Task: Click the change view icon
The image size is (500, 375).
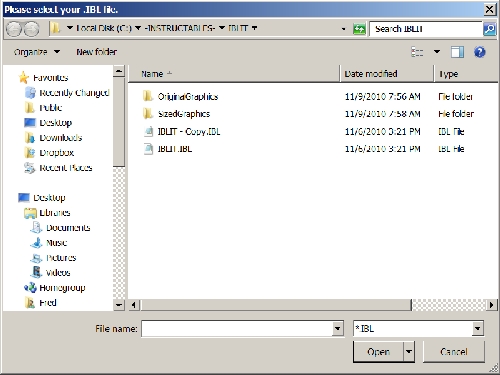Action: (417, 52)
